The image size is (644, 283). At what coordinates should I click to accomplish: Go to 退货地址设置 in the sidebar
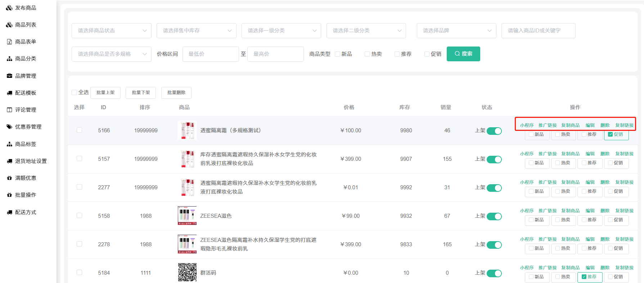(x=31, y=161)
